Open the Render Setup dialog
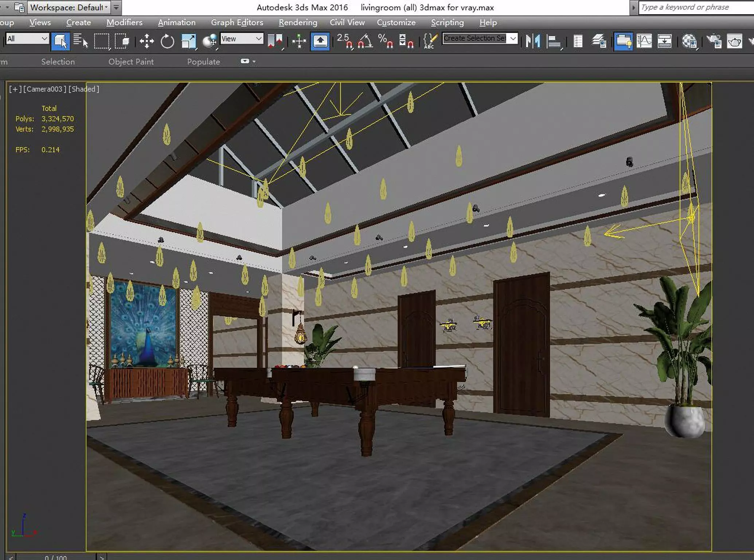The height and width of the screenshot is (560, 754). point(714,41)
